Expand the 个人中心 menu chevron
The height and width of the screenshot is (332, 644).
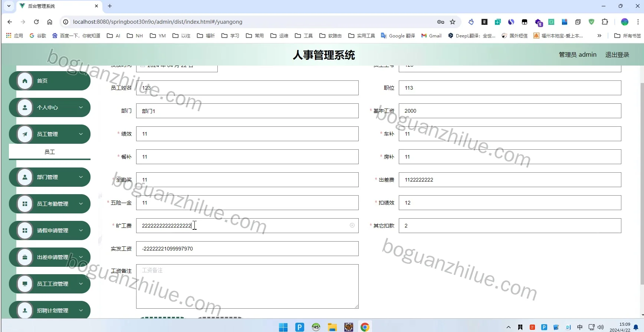[x=81, y=107]
